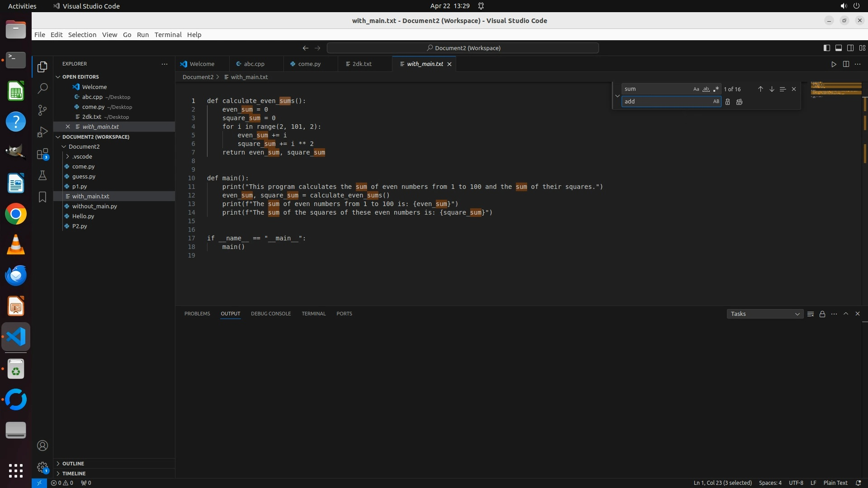
Task: Click the Run file play icon
Action: click(834, 64)
